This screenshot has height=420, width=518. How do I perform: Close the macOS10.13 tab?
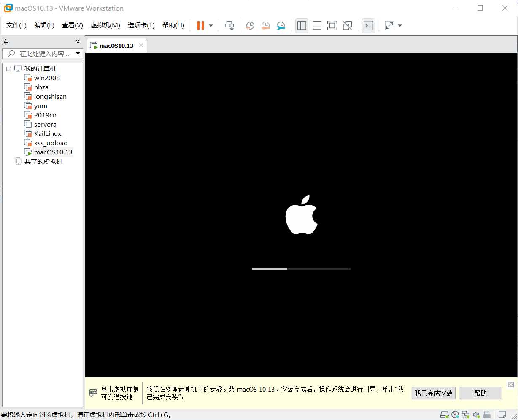[x=141, y=46]
